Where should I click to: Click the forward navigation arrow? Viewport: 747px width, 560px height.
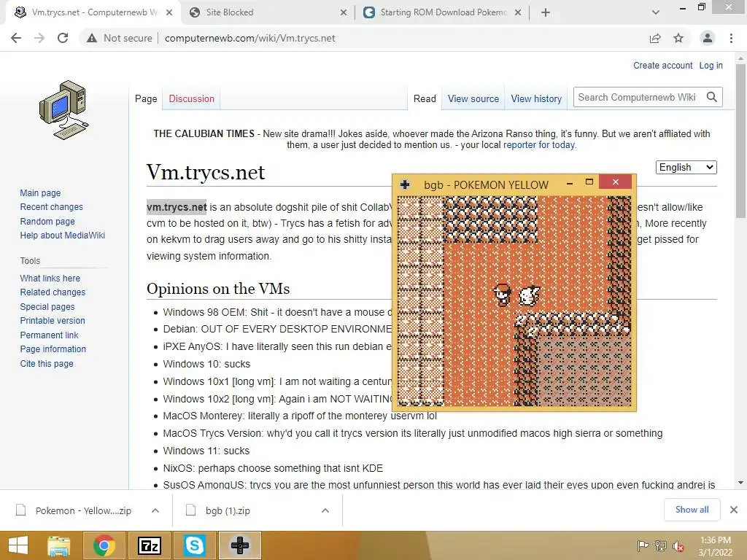pos(39,38)
